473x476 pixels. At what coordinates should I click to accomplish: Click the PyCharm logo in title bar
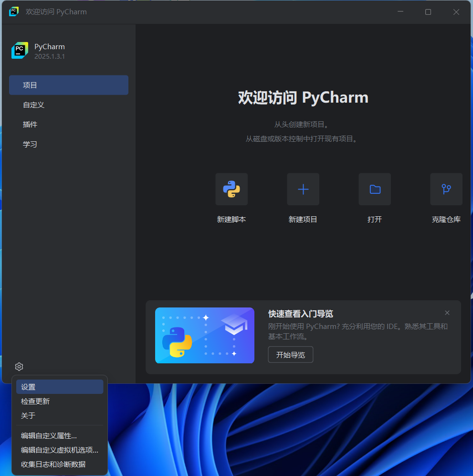click(14, 12)
